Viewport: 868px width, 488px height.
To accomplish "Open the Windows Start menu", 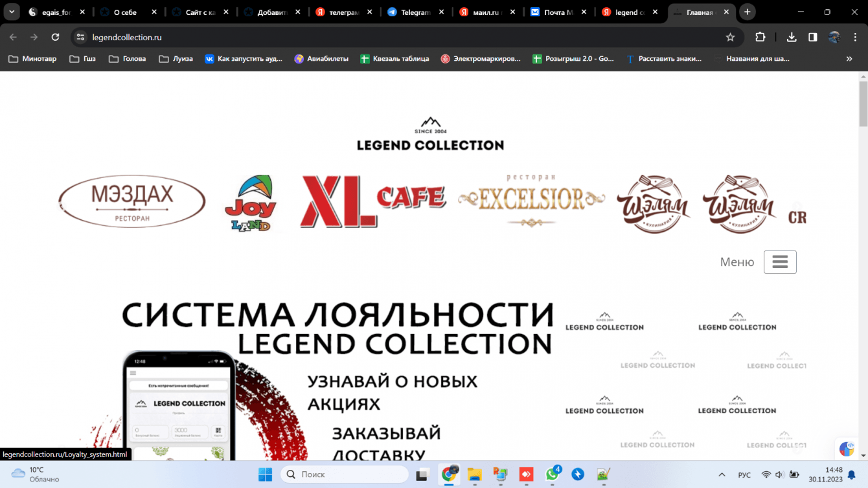I will click(266, 474).
